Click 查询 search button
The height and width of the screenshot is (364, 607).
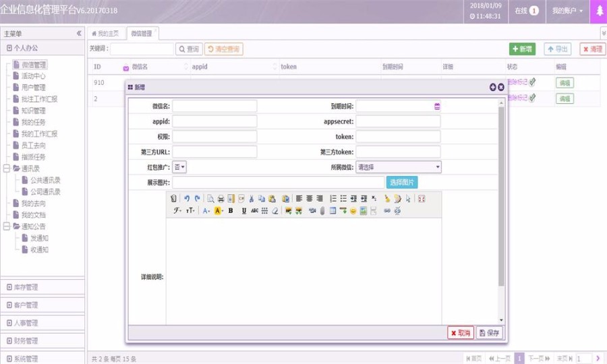[189, 49]
